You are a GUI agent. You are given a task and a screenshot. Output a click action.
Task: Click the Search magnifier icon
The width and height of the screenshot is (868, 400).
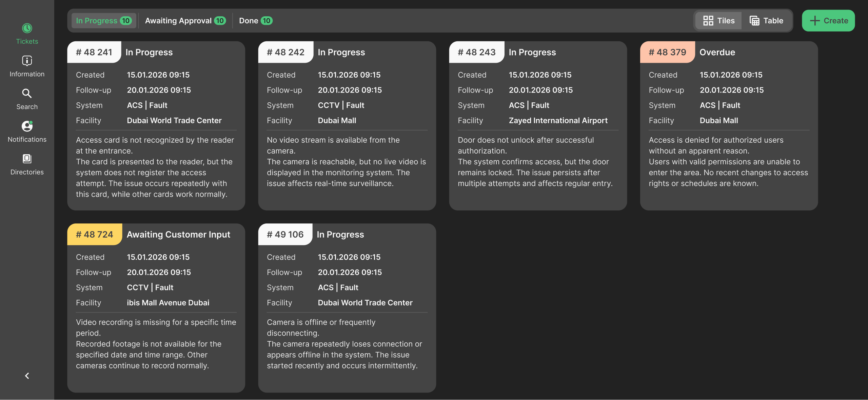pos(27,94)
